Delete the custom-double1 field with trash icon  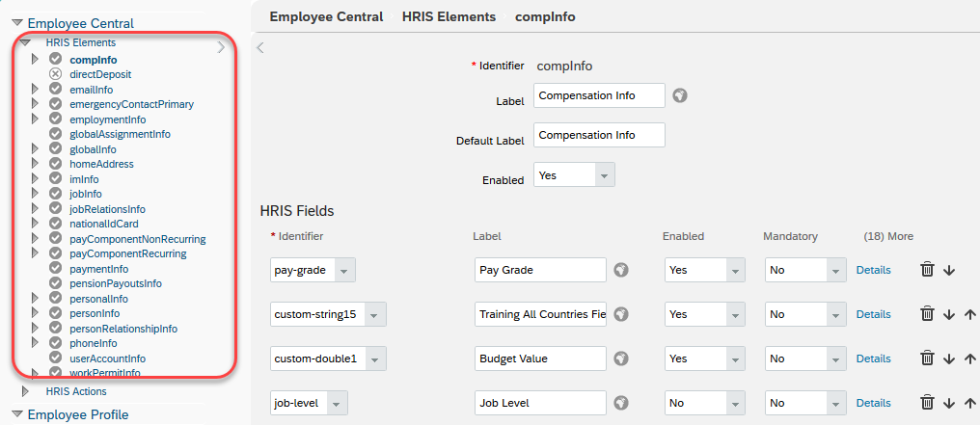point(928,359)
